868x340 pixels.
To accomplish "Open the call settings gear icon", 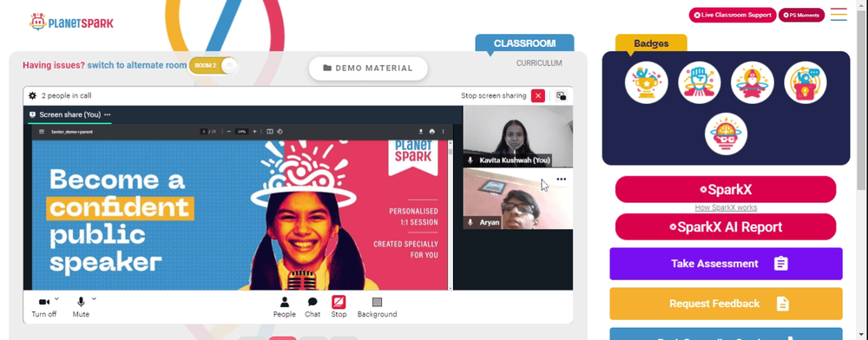I will pyautogui.click(x=33, y=95).
